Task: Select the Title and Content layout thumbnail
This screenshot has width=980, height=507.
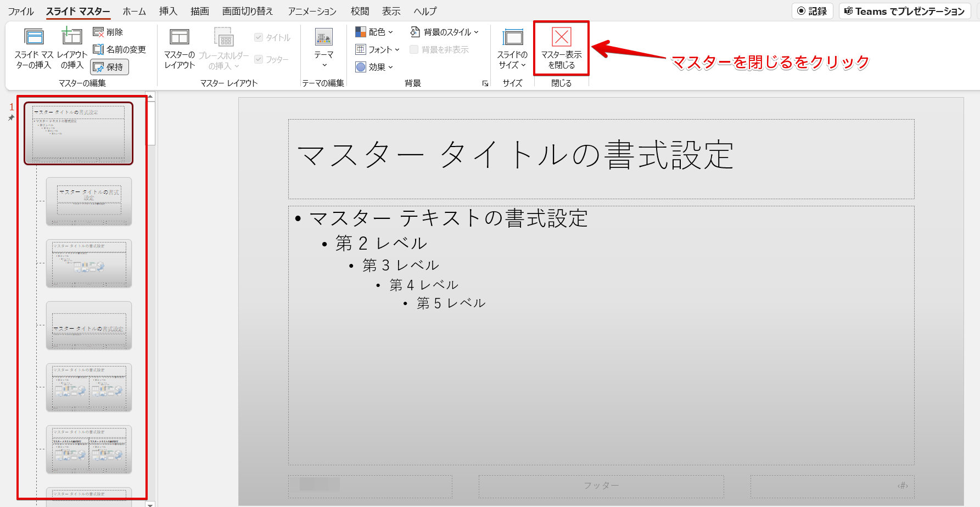Action: click(x=89, y=263)
